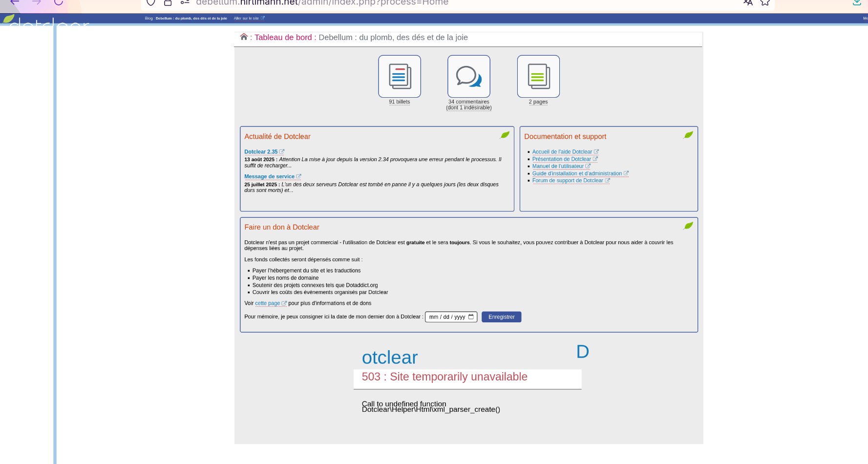The width and height of the screenshot is (868, 464).
Task: Click the 'cette page' donation info link
Action: (x=267, y=303)
